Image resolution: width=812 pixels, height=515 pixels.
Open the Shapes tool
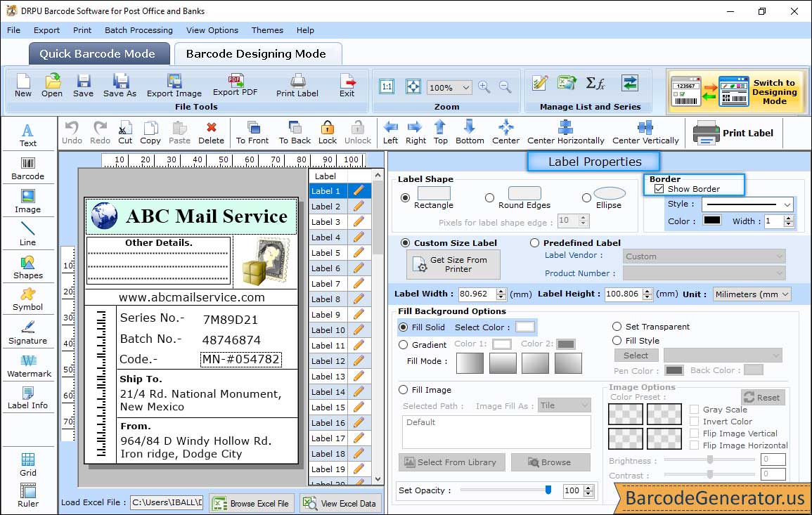pyautogui.click(x=28, y=268)
